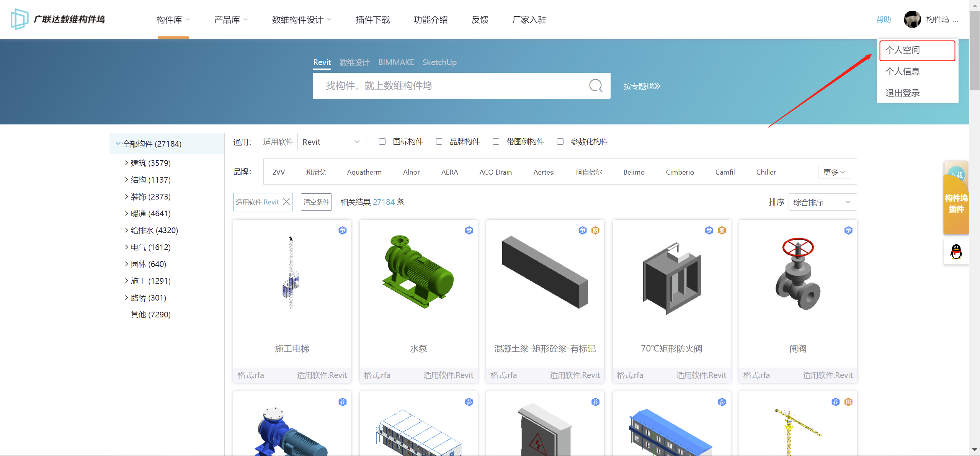Filter by brand Belimo

pyautogui.click(x=634, y=172)
